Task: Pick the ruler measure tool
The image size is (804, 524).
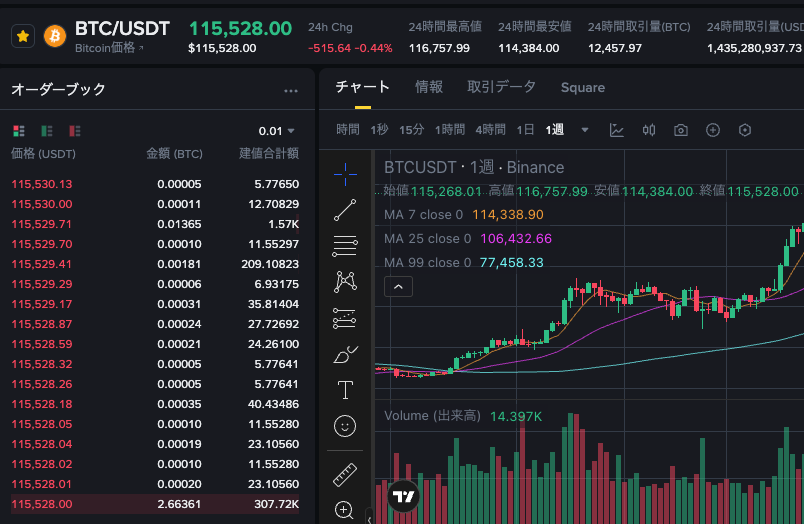Action: click(x=345, y=474)
